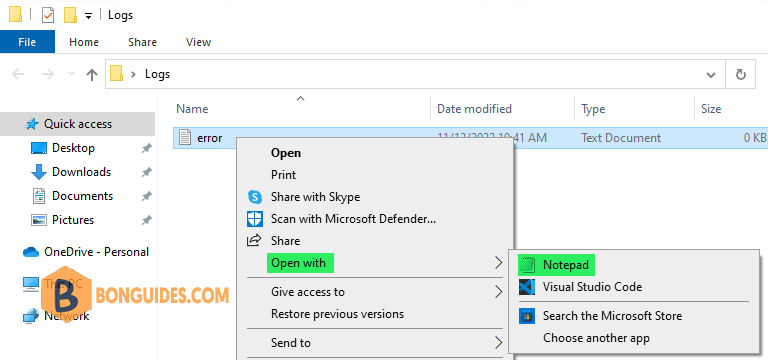Select Quick access in navigation pane
768x360 pixels.
click(77, 124)
